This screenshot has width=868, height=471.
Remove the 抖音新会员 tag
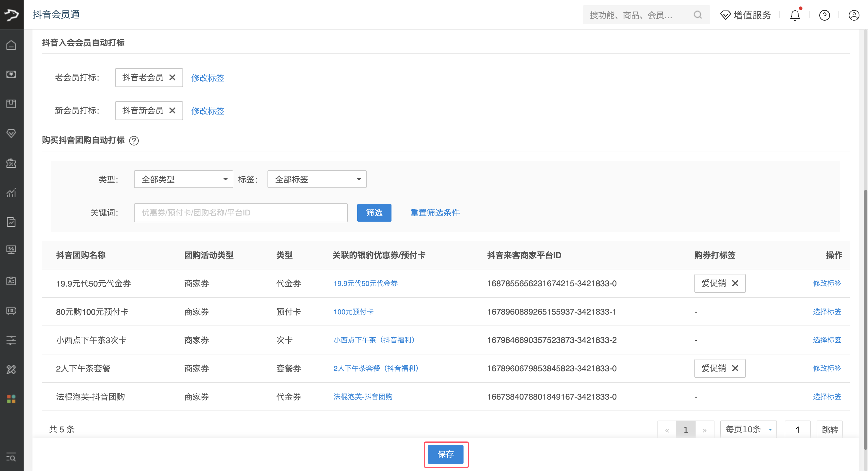(x=172, y=110)
